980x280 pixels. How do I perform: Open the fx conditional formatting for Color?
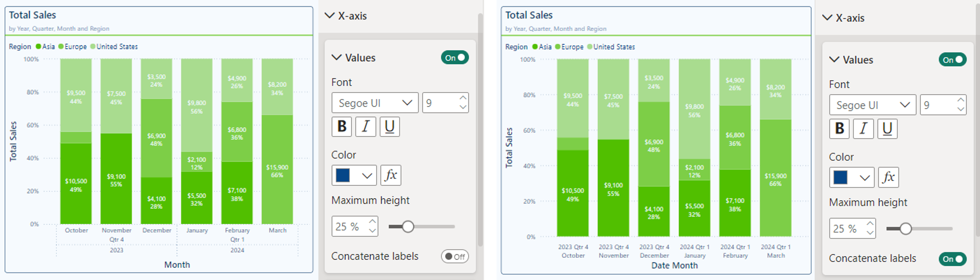[x=391, y=175]
